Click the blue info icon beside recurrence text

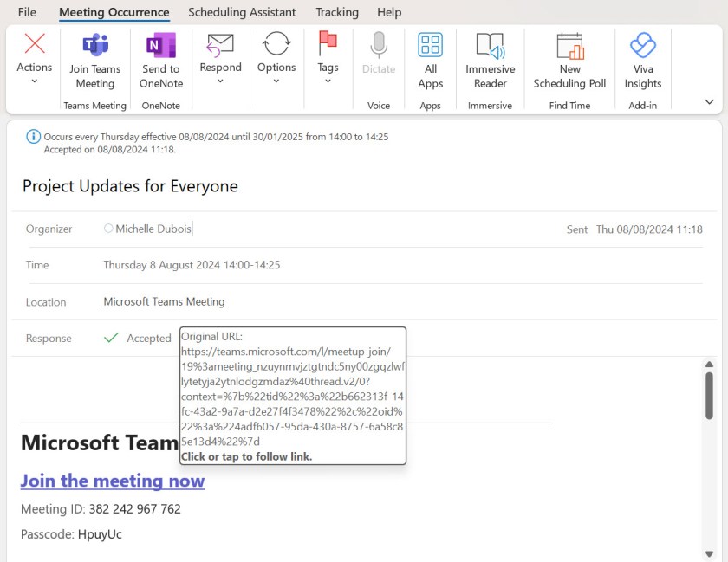[x=33, y=137]
